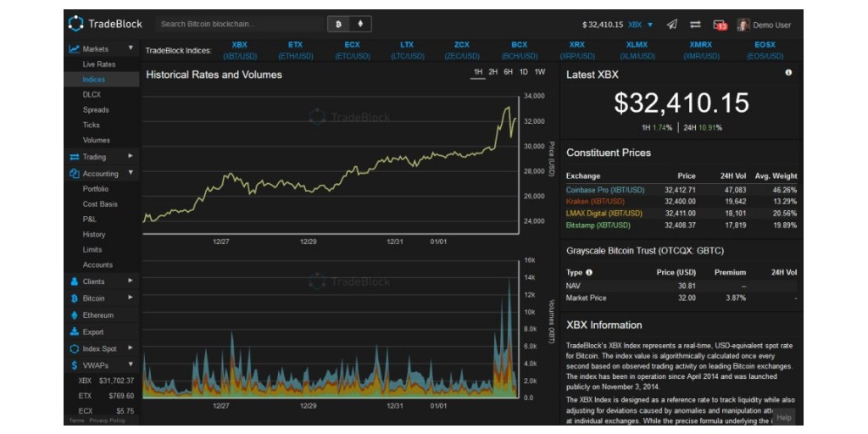
Task: Click the Trading arrows icon
Action: [x=75, y=157]
